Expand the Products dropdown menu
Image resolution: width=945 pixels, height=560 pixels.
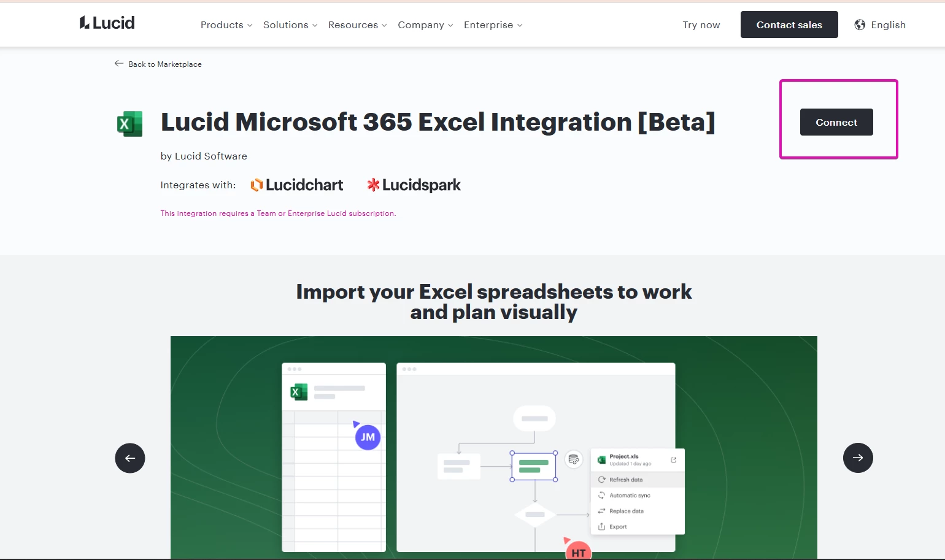coord(226,25)
